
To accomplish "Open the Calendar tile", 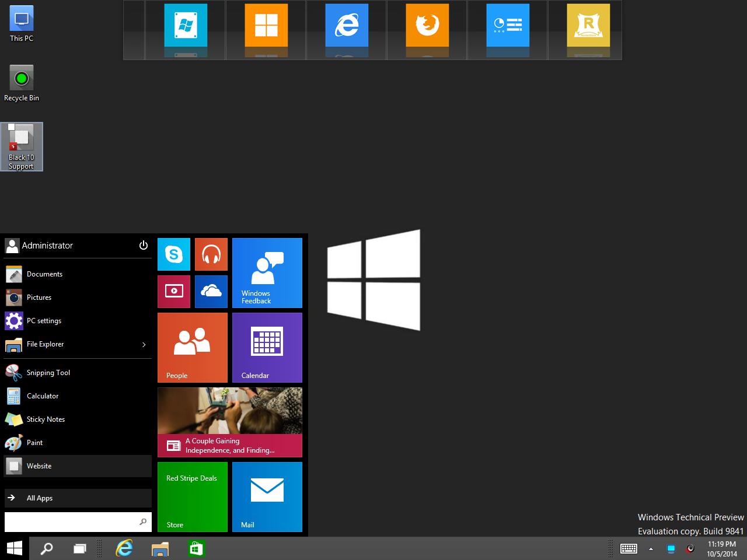I will coord(267,348).
